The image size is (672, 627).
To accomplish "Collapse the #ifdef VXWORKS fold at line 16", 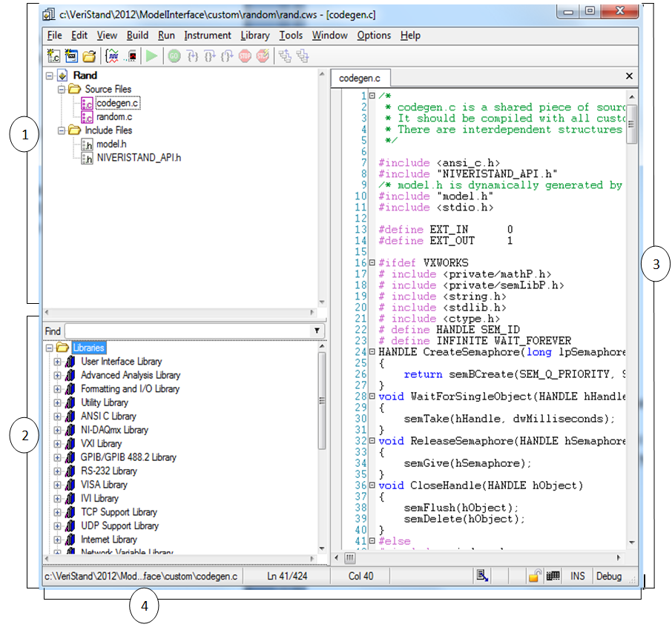I will point(372,263).
